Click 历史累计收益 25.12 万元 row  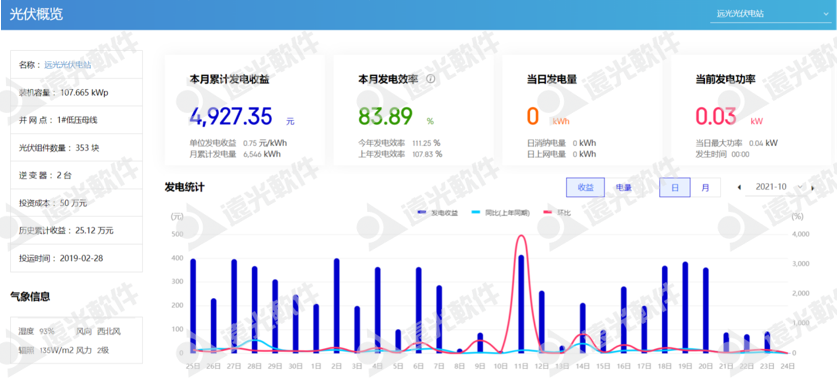76,231
